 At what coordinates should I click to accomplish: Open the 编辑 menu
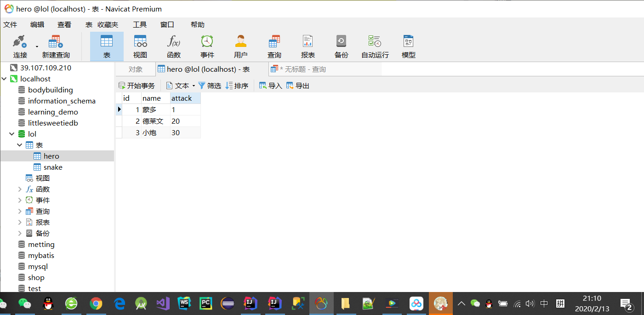point(37,25)
